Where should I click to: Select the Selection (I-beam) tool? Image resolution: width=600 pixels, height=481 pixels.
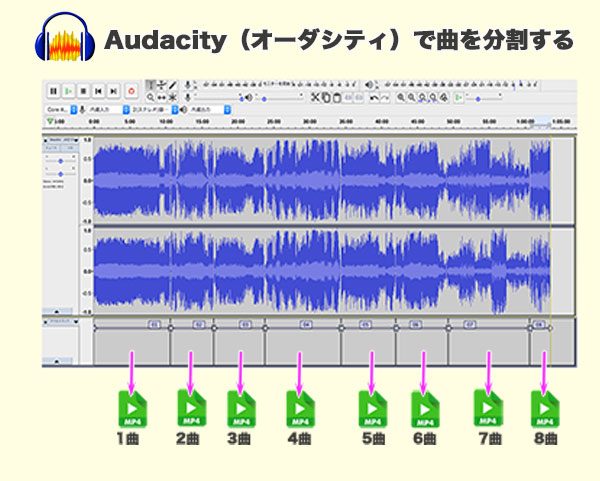(151, 85)
